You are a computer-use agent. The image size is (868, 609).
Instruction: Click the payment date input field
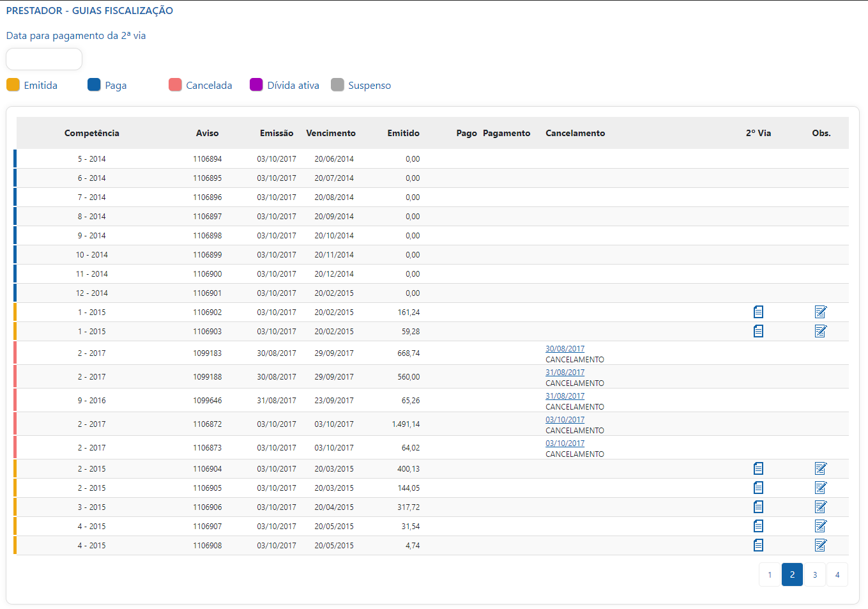[44, 59]
